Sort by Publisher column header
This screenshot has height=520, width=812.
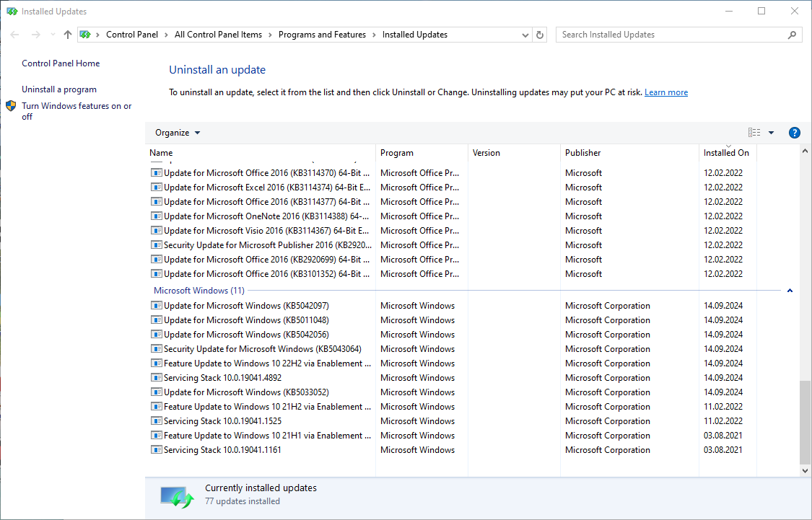pos(629,153)
